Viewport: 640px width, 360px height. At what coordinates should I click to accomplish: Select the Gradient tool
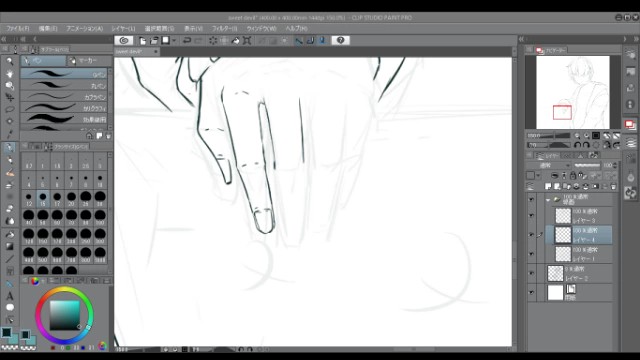(x=10, y=247)
